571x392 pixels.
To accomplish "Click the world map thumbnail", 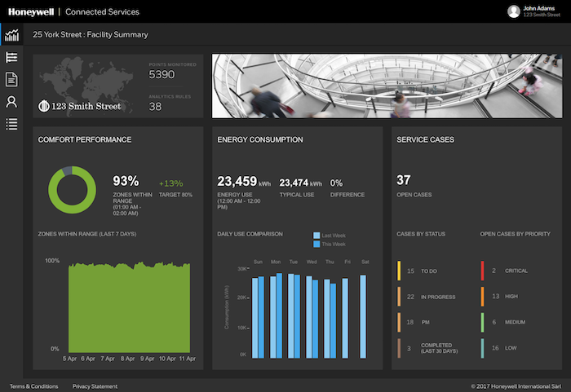I will click(x=85, y=86).
